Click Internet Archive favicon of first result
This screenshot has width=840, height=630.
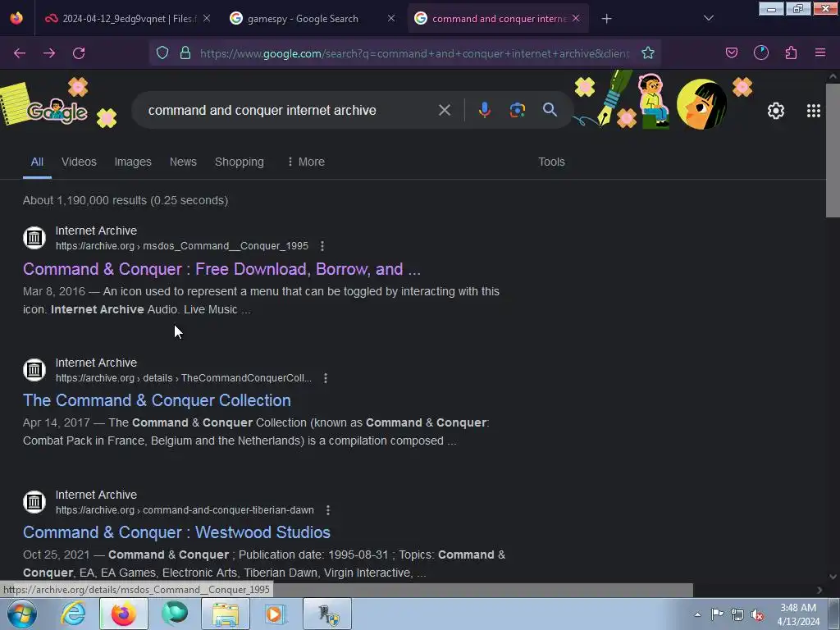pyautogui.click(x=34, y=237)
